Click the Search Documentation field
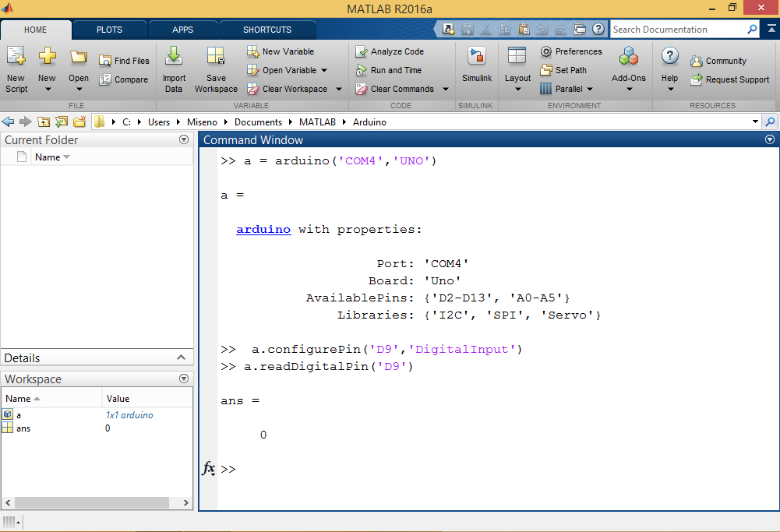 [679, 30]
